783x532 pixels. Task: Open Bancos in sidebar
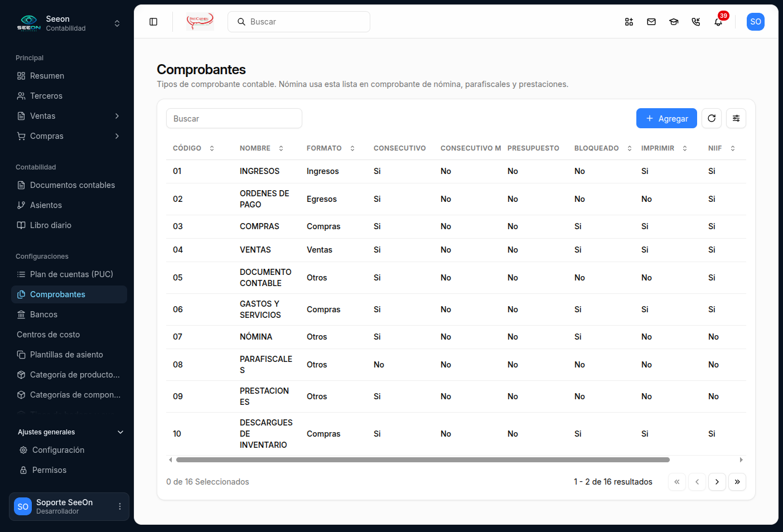pos(69,315)
